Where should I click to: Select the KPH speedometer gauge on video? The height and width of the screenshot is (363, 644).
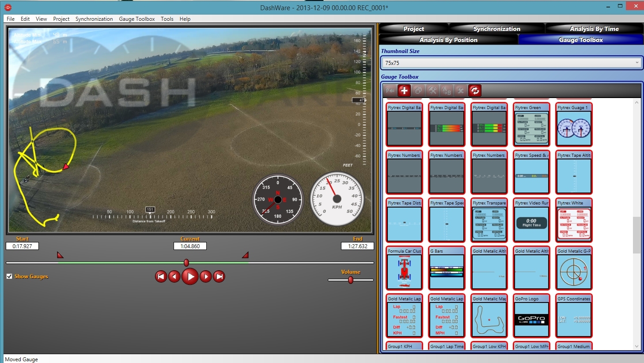pyautogui.click(x=337, y=198)
